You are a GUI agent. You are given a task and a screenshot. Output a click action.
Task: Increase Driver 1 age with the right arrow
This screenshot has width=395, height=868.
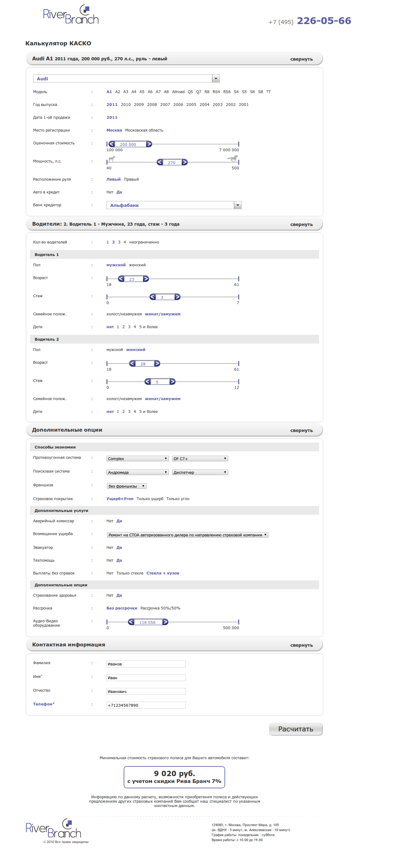[146, 279]
